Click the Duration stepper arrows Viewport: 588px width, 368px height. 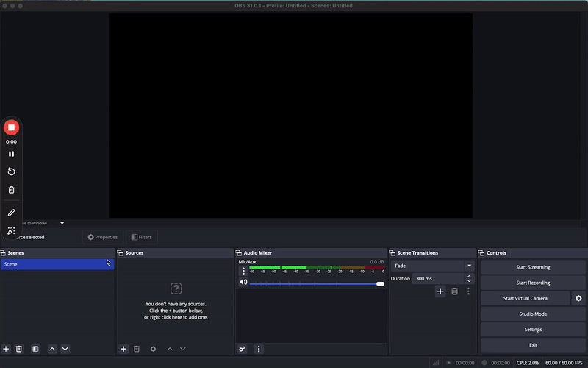pos(469,279)
